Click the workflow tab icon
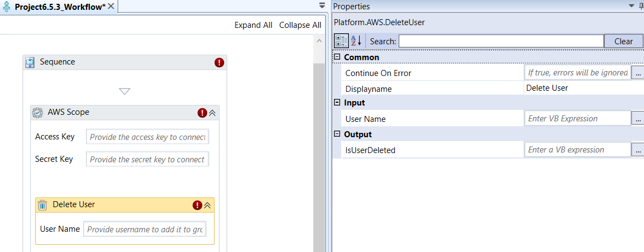 pyautogui.click(x=7, y=6)
